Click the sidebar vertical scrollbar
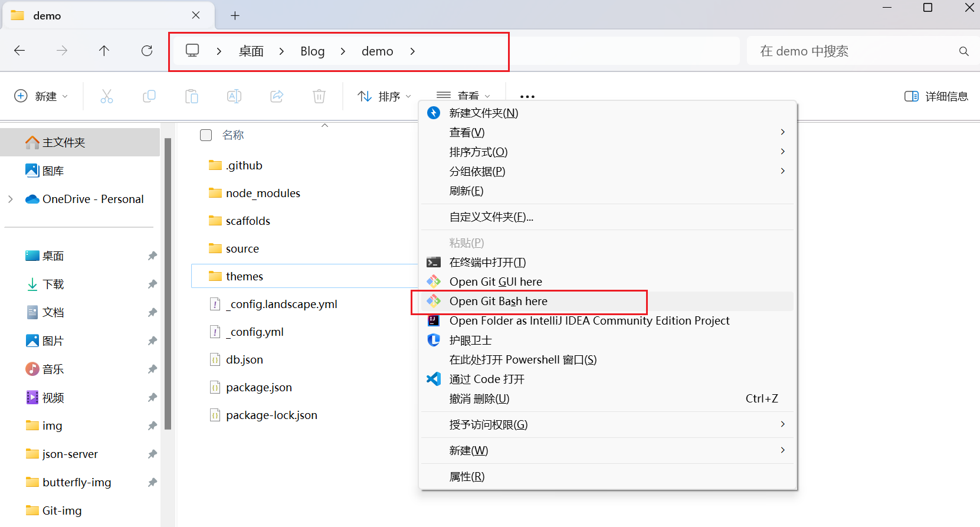Viewport: 980px width, 527px height. point(168,283)
